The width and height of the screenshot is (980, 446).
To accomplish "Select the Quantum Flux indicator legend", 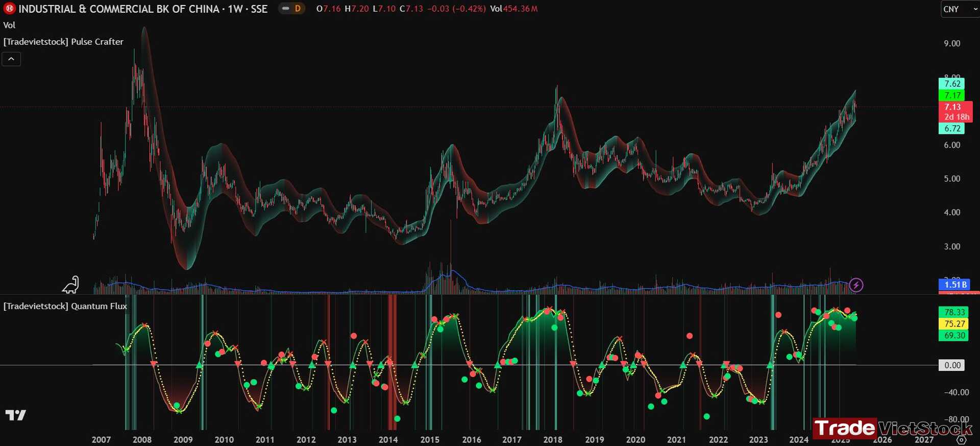I will click(65, 306).
